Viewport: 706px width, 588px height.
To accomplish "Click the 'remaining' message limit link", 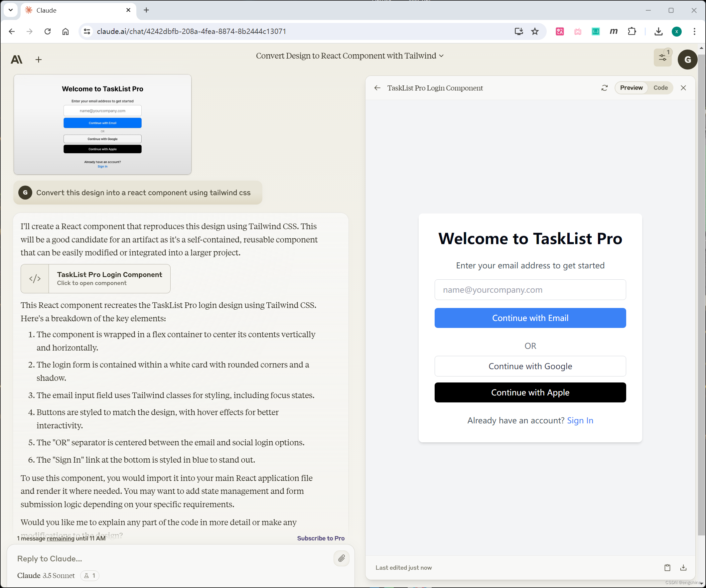I will click(x=61, y=538).
